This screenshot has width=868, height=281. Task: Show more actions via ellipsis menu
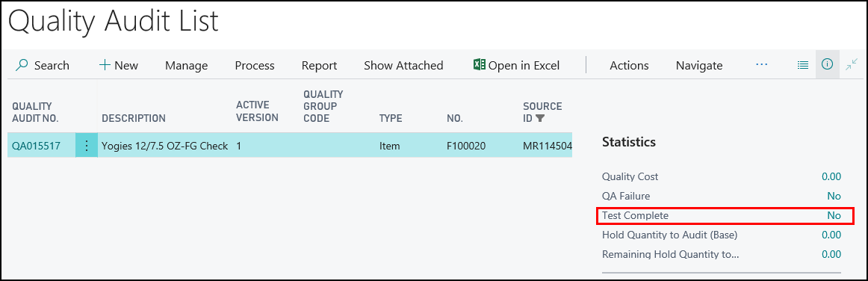762,65
